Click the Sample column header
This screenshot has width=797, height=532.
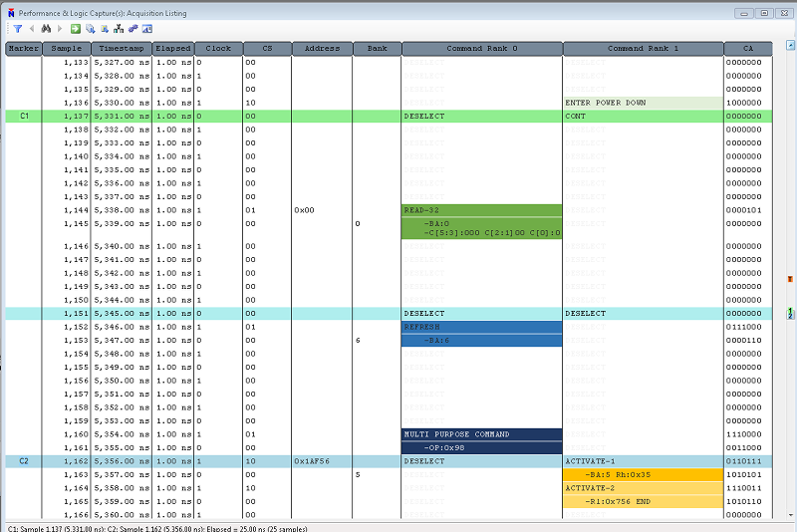tap(67, 48)
